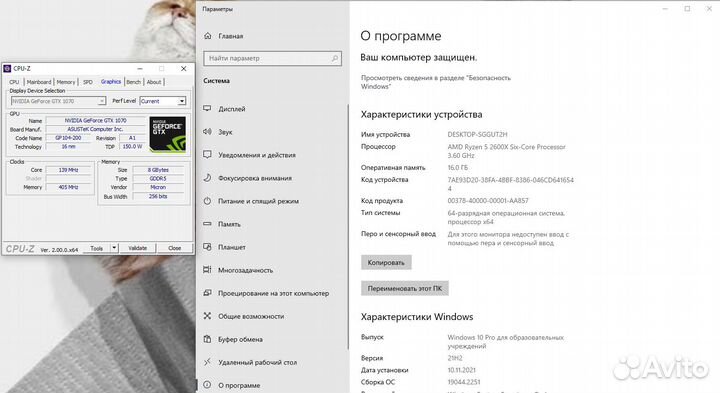Viewport: 720px width, 393px height.
Task: Click the AMD Ryzen 5 2600X processor text
Action: (x=506, y=151)
